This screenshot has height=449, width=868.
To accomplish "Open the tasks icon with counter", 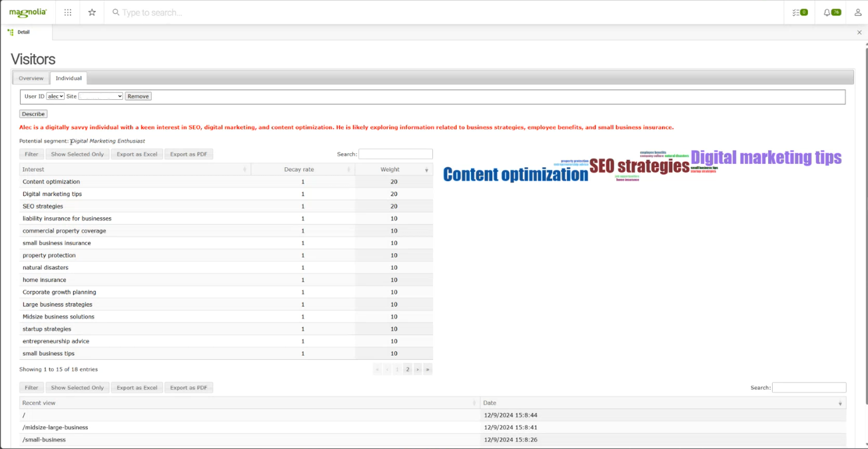I will pos(799,13).
